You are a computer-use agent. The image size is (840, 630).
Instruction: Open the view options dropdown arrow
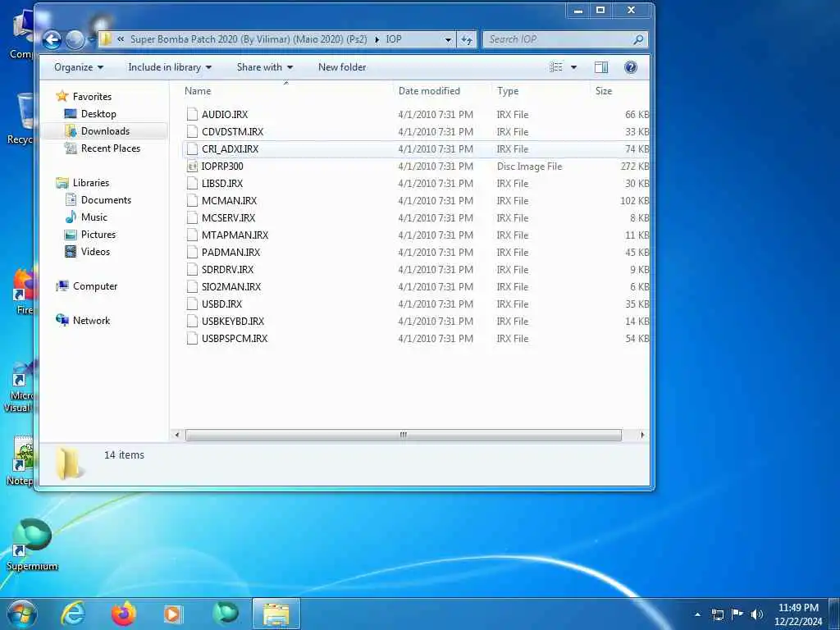click(573, 67)
